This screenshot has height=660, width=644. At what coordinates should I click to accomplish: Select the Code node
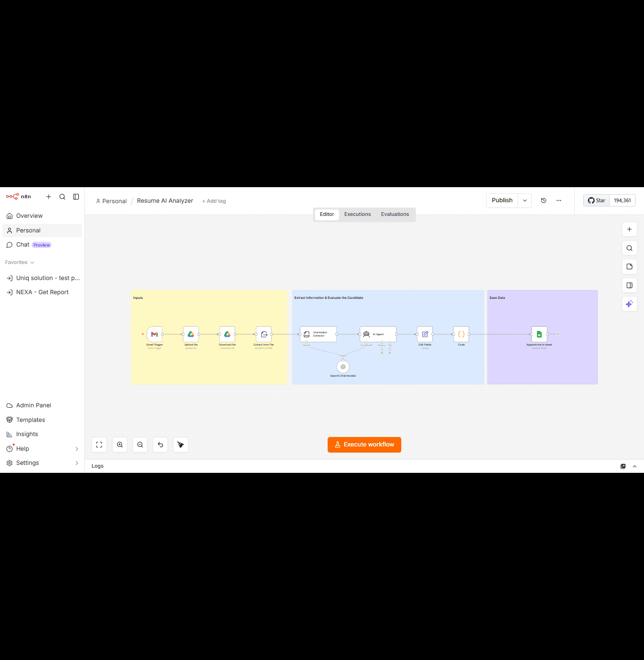tap(461, 334)
